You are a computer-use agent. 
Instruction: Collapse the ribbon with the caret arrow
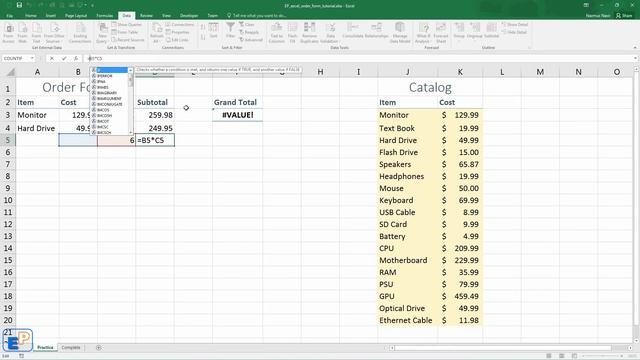[x=635, y=48]
